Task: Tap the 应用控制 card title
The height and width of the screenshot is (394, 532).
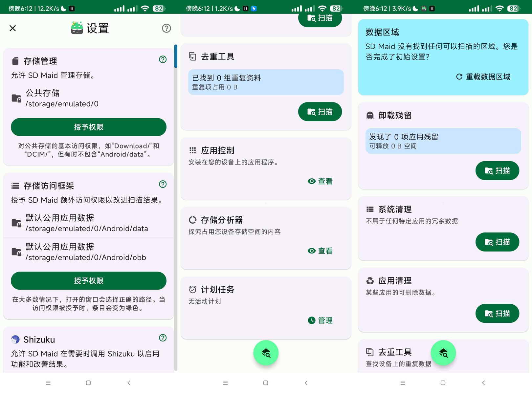Action: (x=218, y=150)
